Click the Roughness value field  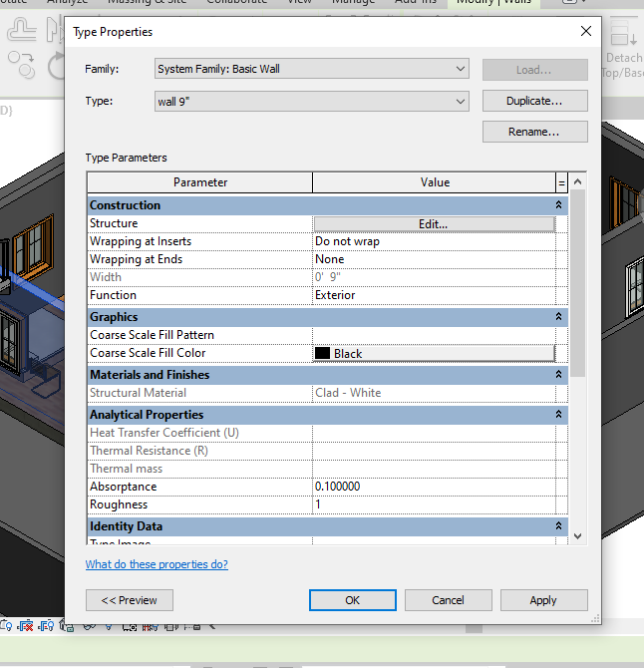pos(434,504)
